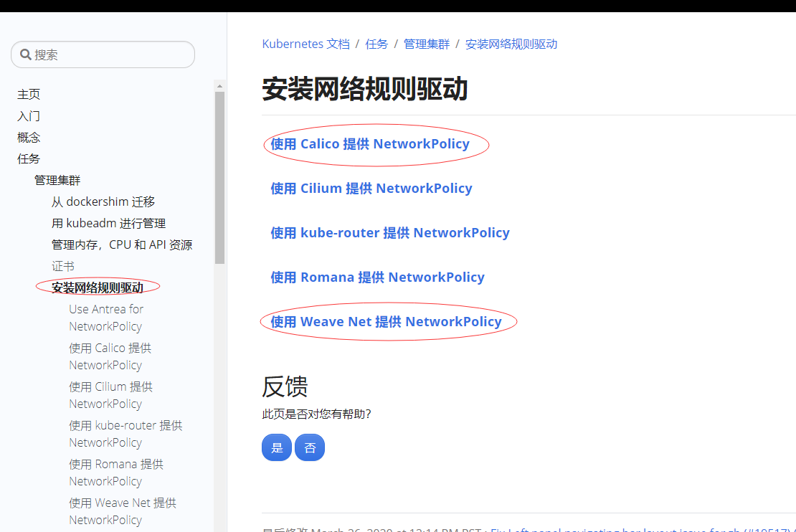Select 安装网络规则驱动 in the sidebar
This screenshot has width=796, height=532.
pos(98,288)
